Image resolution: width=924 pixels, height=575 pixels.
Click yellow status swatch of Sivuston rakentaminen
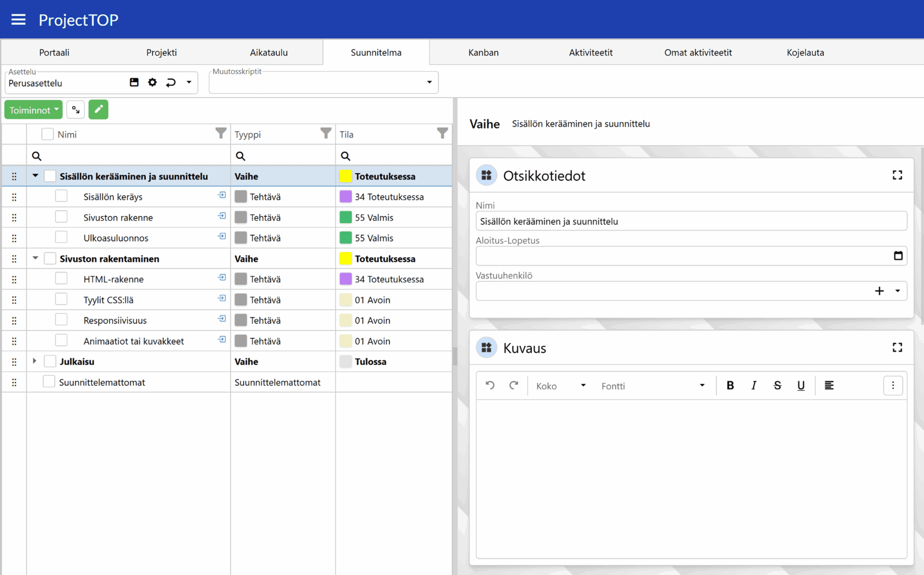click(x=345, y=258)
